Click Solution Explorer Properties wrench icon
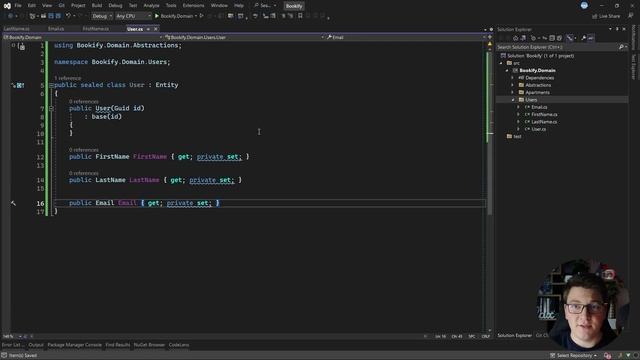640x360 pixels. [x=584, y=38]
